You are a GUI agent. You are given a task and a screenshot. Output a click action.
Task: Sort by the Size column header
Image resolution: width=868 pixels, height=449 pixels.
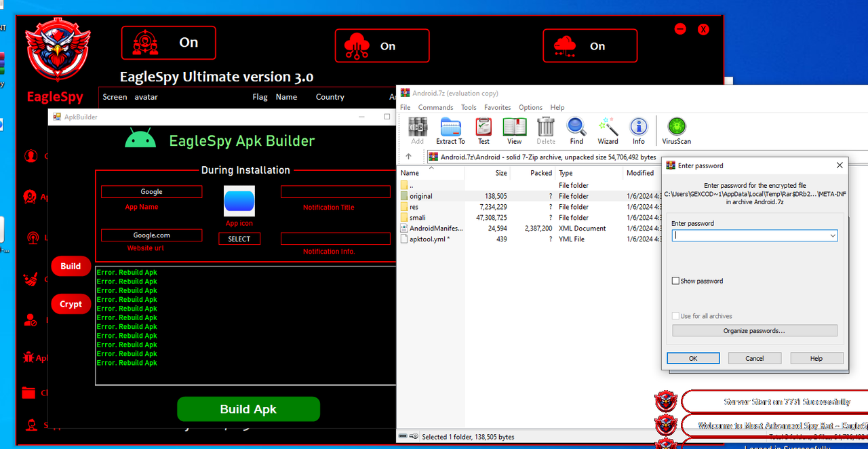488,173
